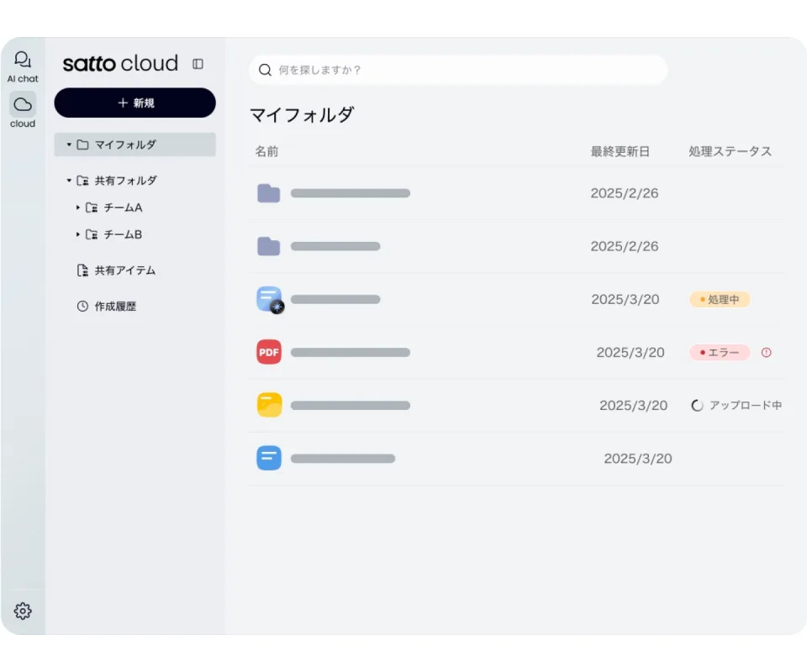The height and width of the screenshot is (672, 807).
Task: Select the cloud icon in the rail
Action: pyautogui.click(x=23, y=104)
